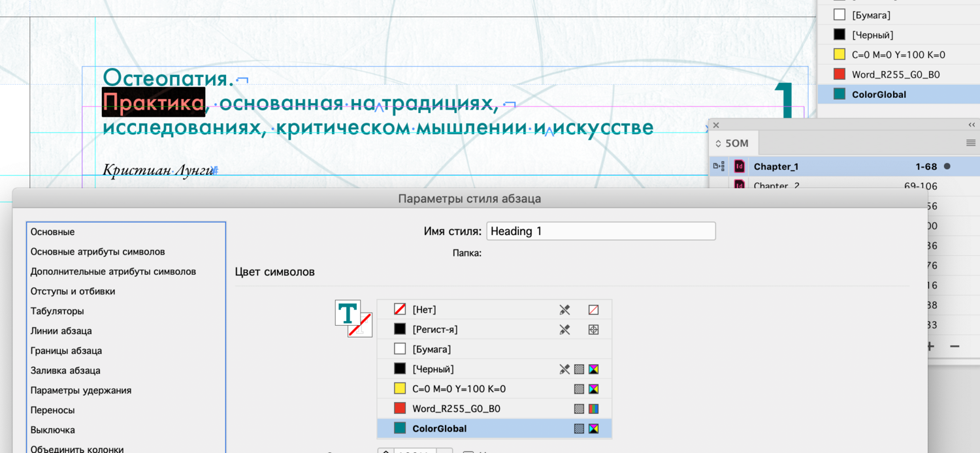
Task: Select the [Нет] swatch in dialog list
Action: coord(495,310)
